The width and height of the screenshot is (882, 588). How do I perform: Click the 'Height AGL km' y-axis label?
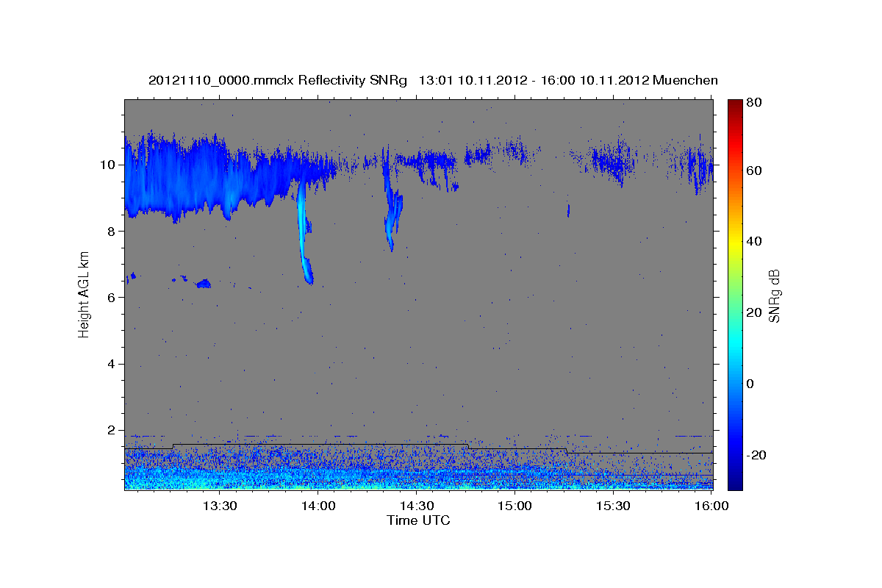(85, 295)
